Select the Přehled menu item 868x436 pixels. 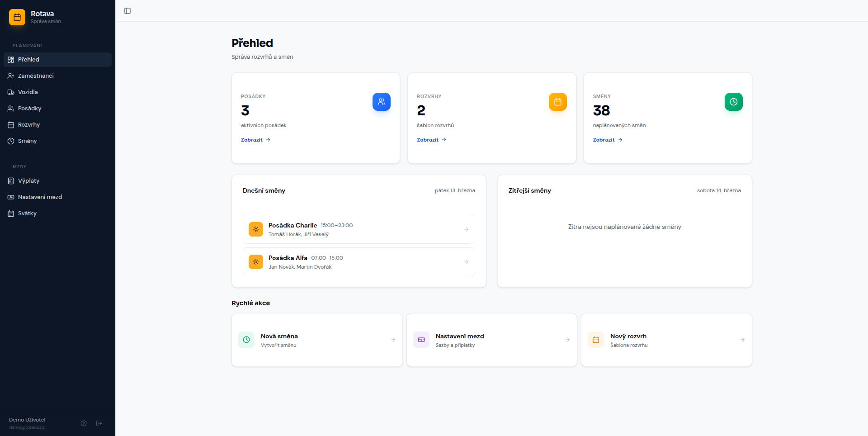(28, 59)
